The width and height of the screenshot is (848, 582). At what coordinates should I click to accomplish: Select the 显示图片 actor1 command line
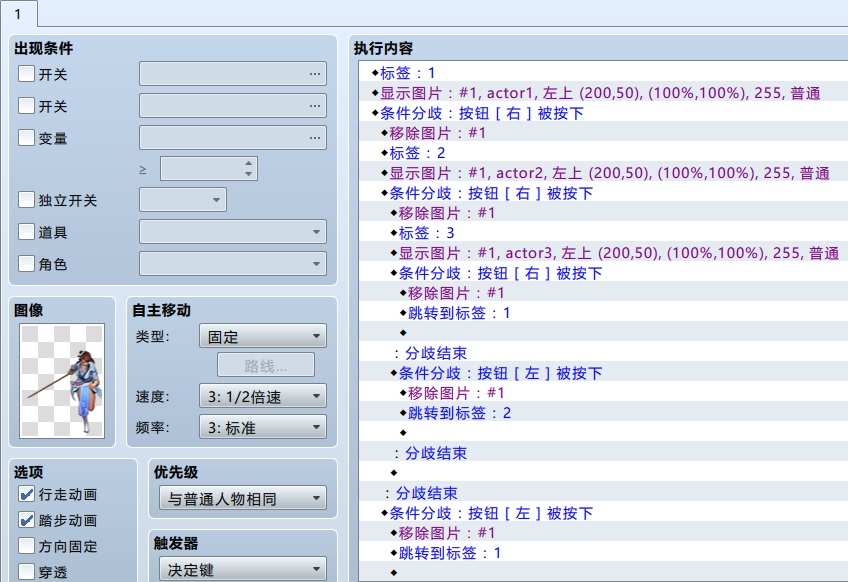pyautogui.click(x=596, y=93)
